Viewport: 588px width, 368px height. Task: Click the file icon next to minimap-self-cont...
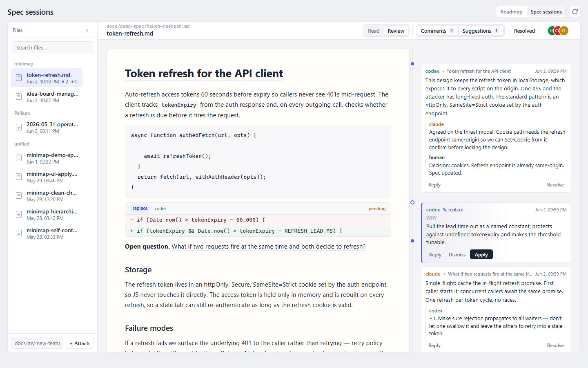(x=19, y=233)
